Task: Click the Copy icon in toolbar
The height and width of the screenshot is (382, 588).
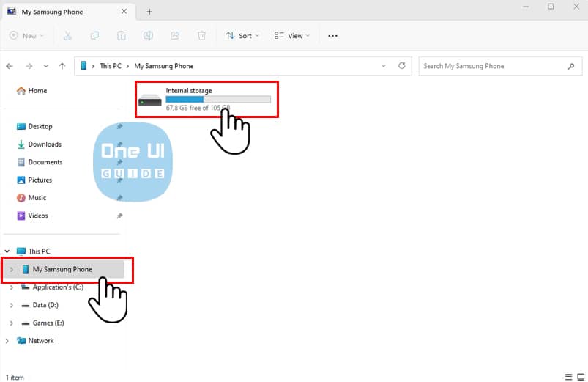Action: click(x=94, y=35)
